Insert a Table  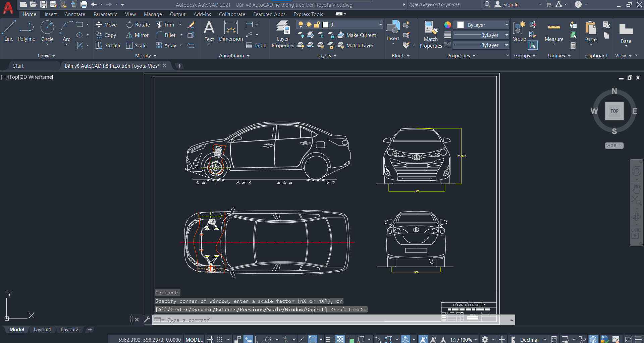tap(256, 45)
